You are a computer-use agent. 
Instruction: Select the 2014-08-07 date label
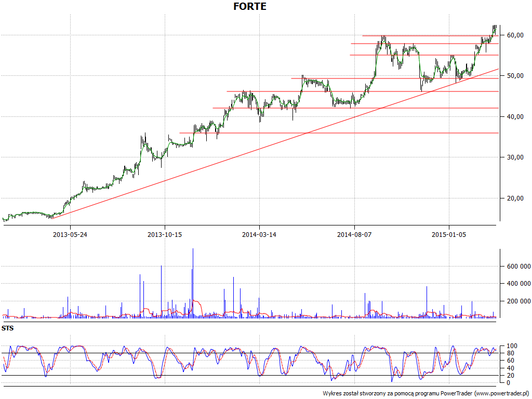coord(354,234)
